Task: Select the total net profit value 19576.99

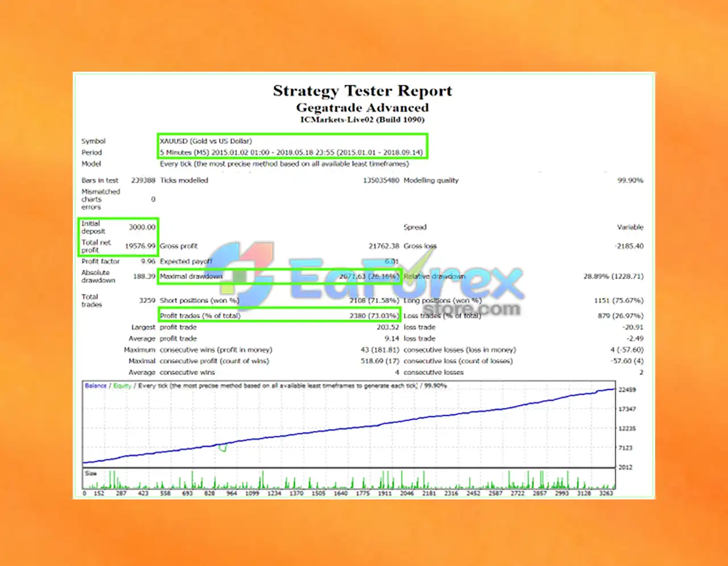Action: click(x=140, y=246)
